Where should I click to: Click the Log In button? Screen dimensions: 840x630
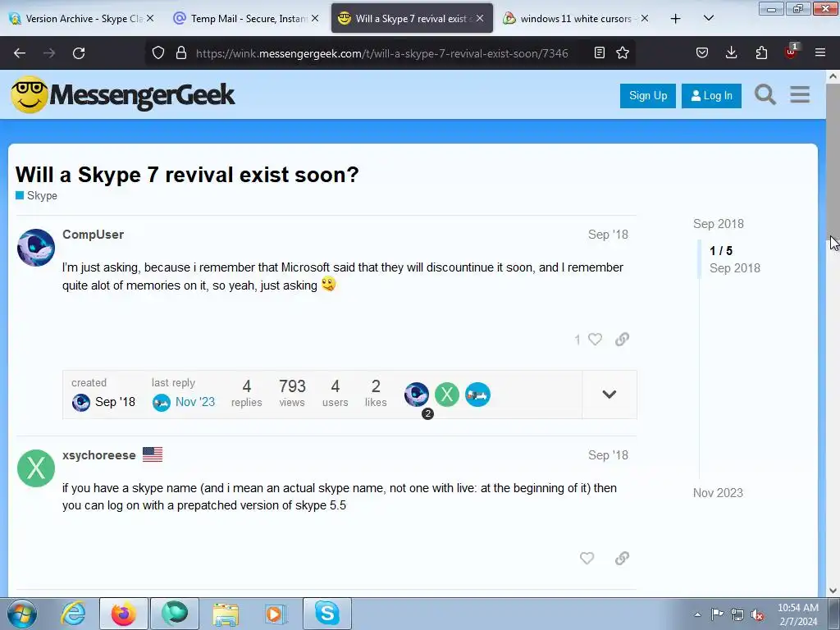(711, 96)
